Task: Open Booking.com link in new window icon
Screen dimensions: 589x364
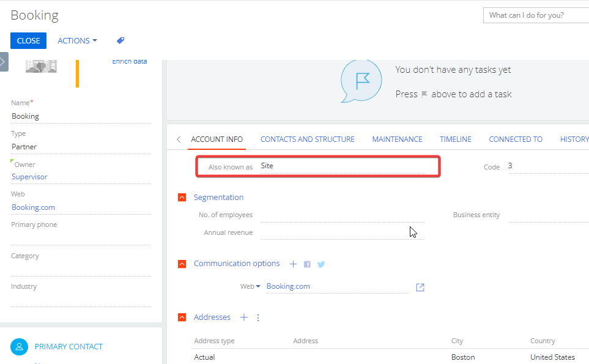Action: click(x=420, y=288)
